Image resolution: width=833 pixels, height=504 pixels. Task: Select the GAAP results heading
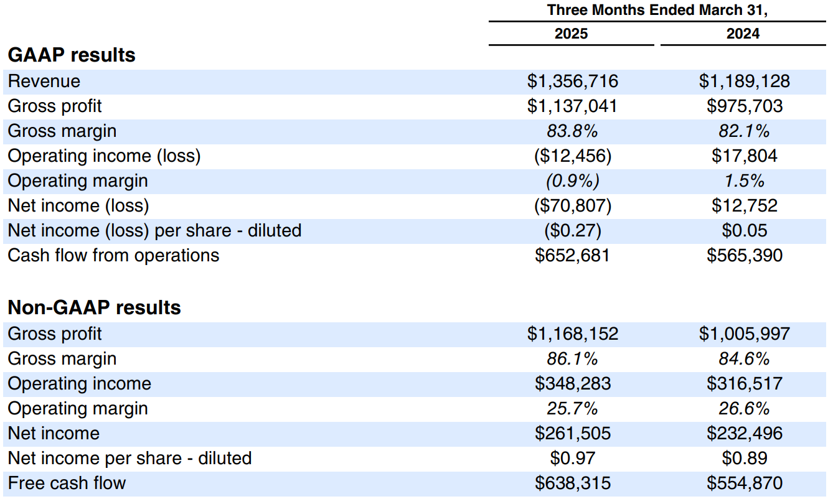tap(72, 55)
